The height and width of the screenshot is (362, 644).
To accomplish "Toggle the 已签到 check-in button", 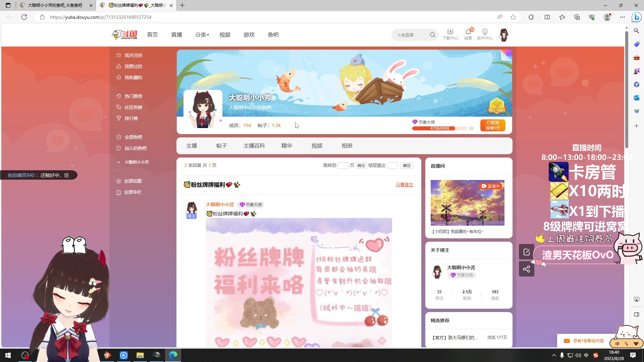I will 492,125.
